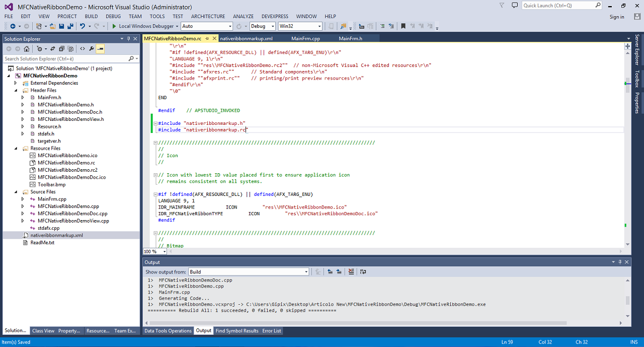Collapse the Source Files folder
Screen dimensions: 644x347
[16, 192]
